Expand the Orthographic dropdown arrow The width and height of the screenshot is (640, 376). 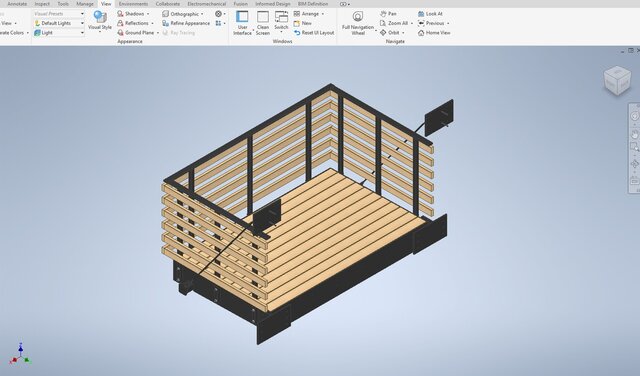tap(202, 14)
